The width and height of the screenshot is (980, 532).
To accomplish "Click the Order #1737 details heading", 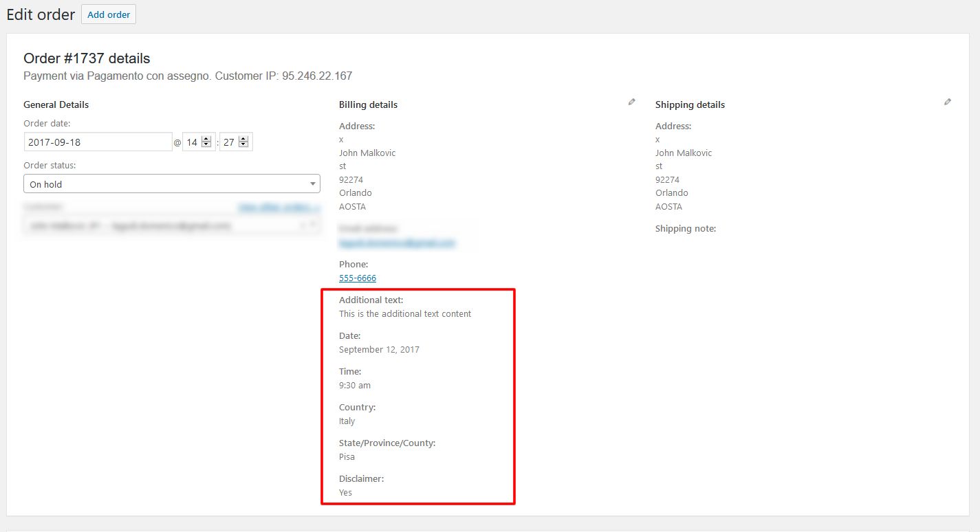I will click(x=87, y=58).
